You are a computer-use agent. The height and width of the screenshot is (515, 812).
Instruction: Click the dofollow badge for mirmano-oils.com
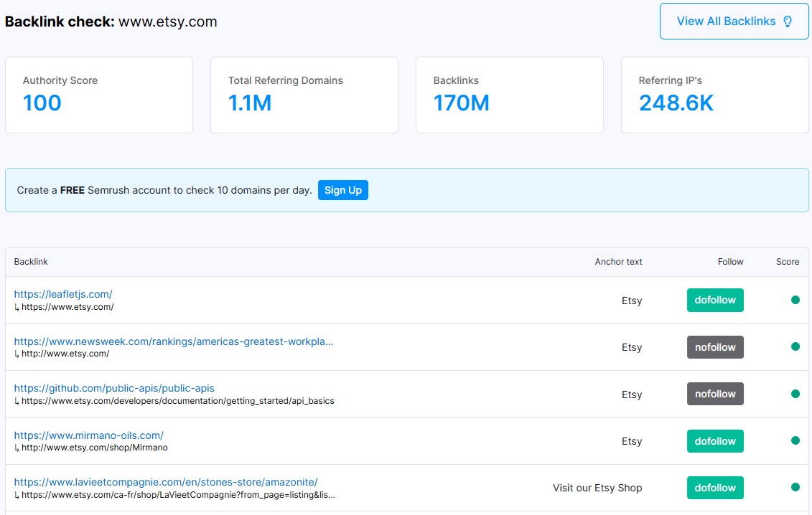coord(715,440)
